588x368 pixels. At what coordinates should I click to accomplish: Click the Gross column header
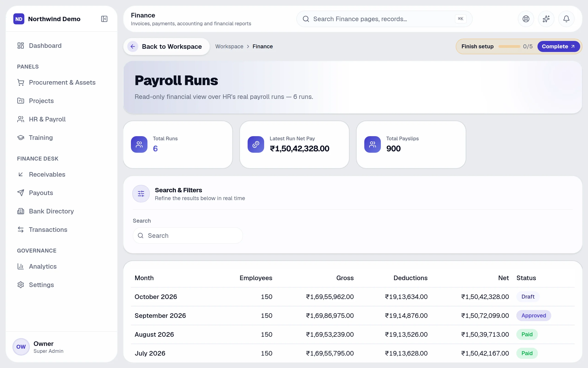[x=345, y=278]
